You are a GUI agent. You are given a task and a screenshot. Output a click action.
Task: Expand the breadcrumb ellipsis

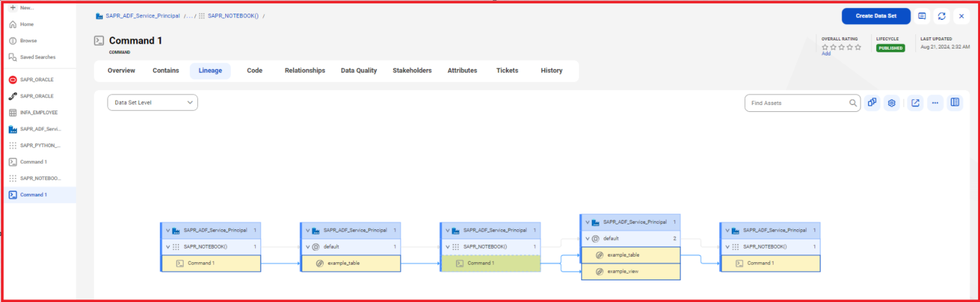click(189, 16)
